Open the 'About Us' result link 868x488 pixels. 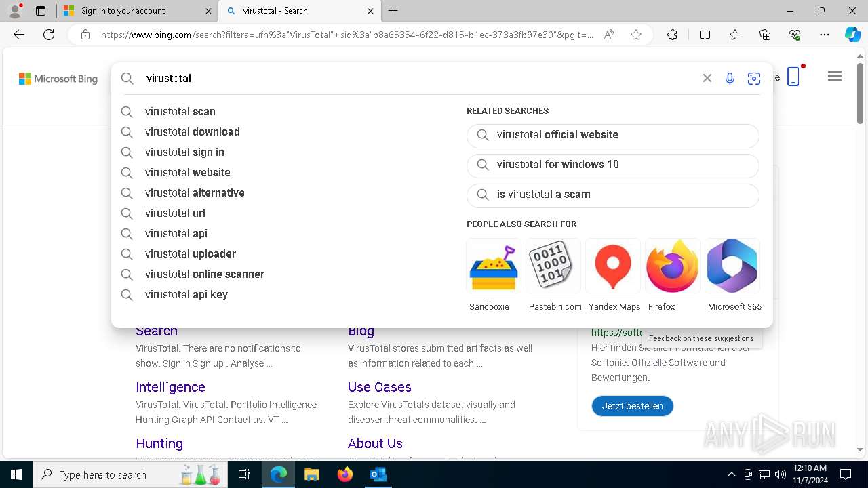tap(375, 443)
